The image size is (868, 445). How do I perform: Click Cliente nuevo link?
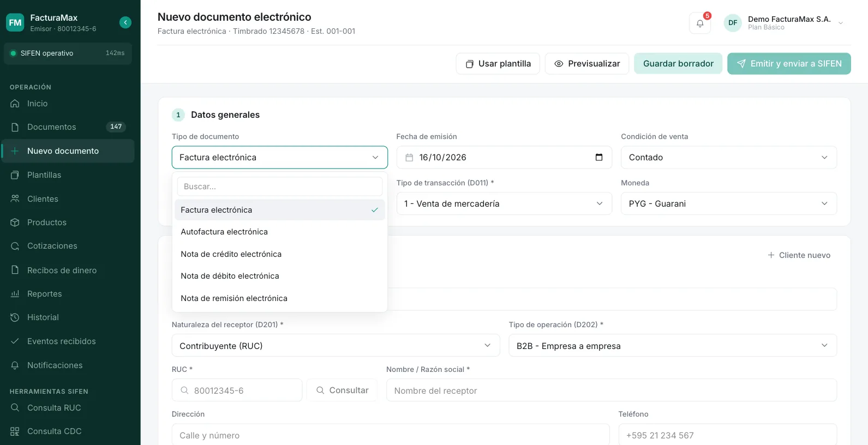tap(799, 255)
